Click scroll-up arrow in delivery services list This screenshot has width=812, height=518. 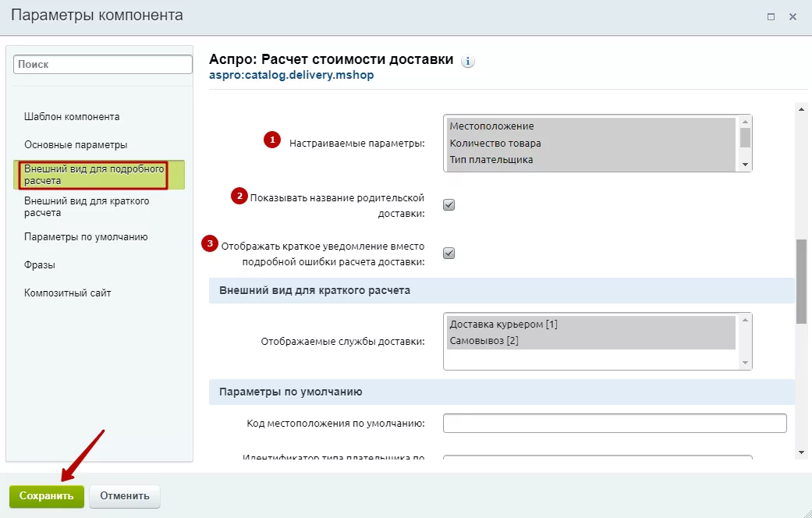coord(745,320)
